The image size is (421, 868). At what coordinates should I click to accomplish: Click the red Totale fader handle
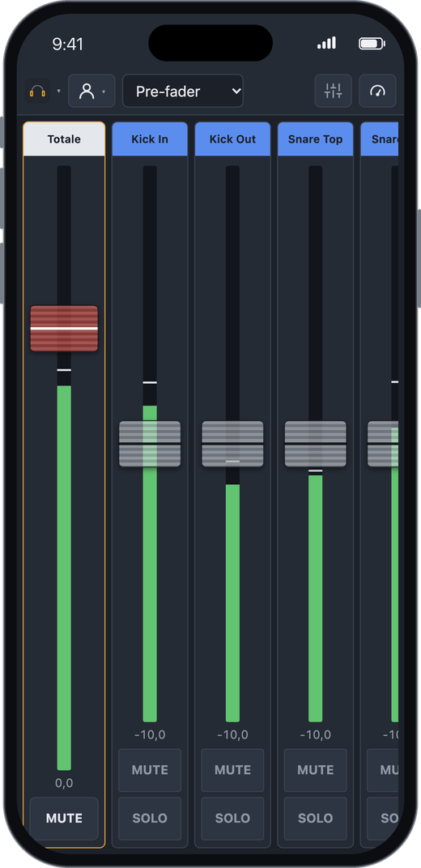pos(64,328)
